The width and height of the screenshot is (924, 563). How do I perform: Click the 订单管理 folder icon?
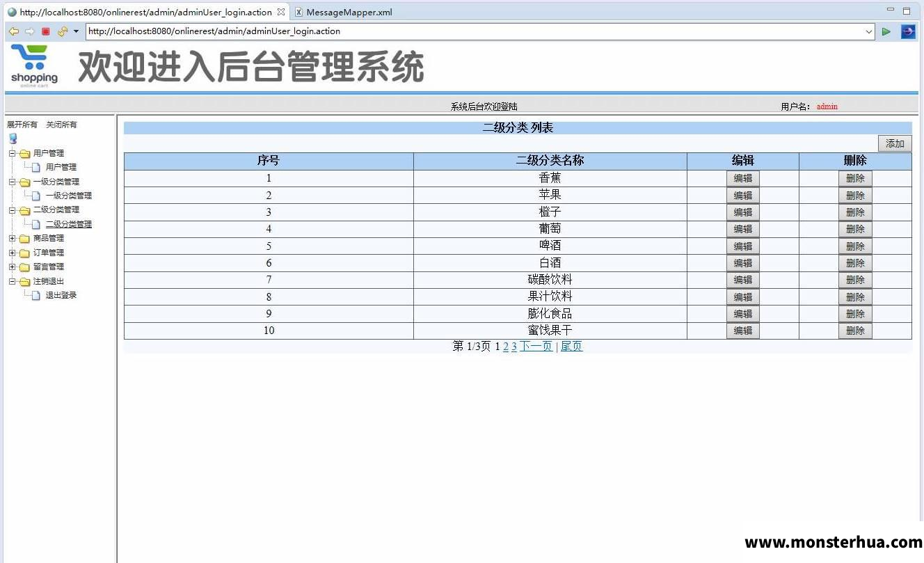pyautogui.click(x=24, y=253)
